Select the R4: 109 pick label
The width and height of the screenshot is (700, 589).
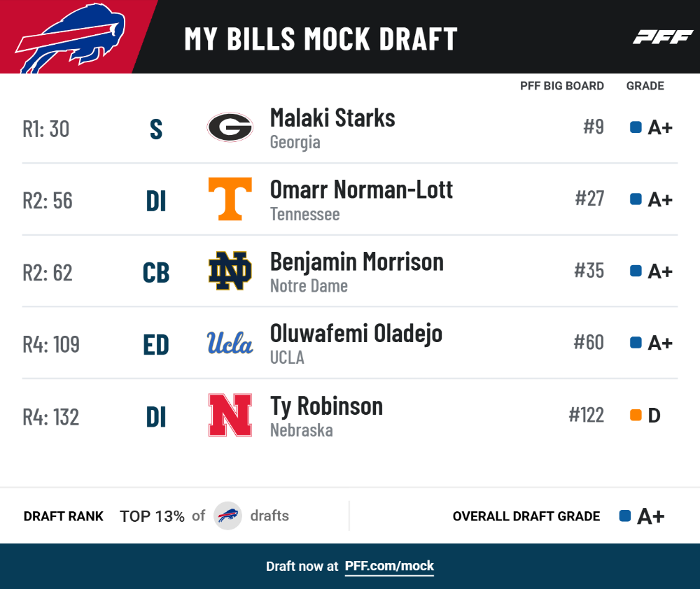[51, 344]
